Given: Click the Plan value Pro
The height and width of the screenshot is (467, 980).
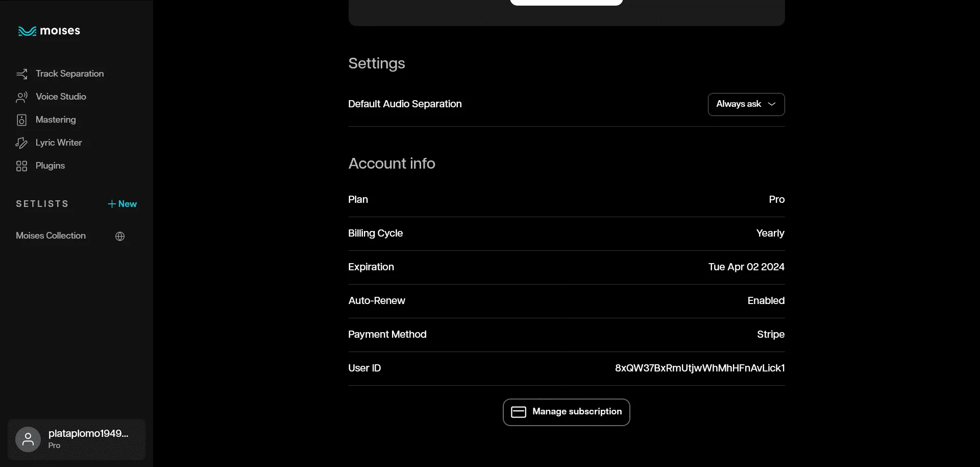Looking at the screenshot, I should (777, 200).
